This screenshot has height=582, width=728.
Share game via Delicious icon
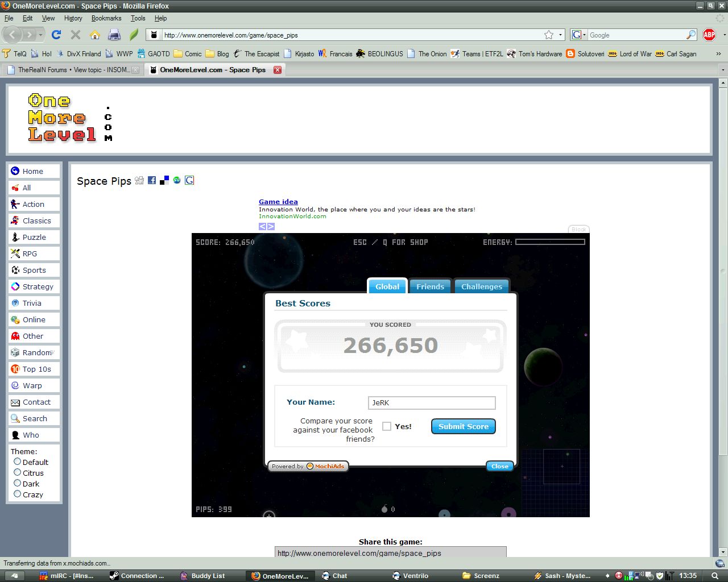[x=164, y=180]
